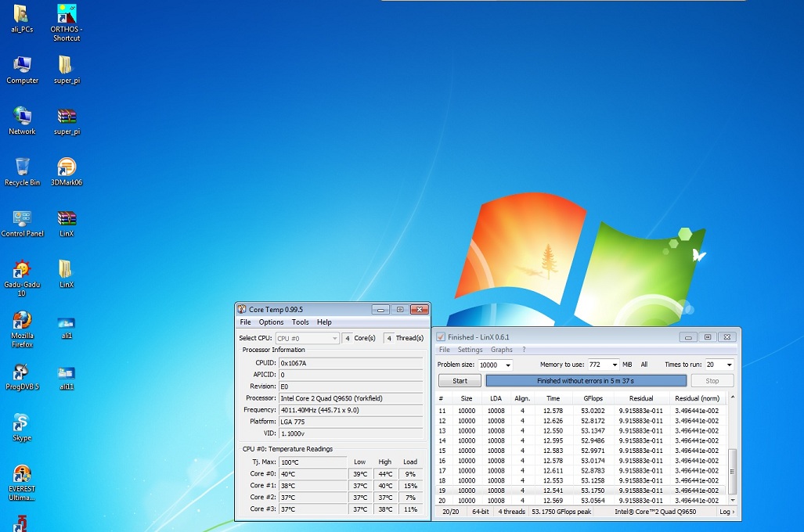Open Settings menu in LinX

[x=471, y=350]
